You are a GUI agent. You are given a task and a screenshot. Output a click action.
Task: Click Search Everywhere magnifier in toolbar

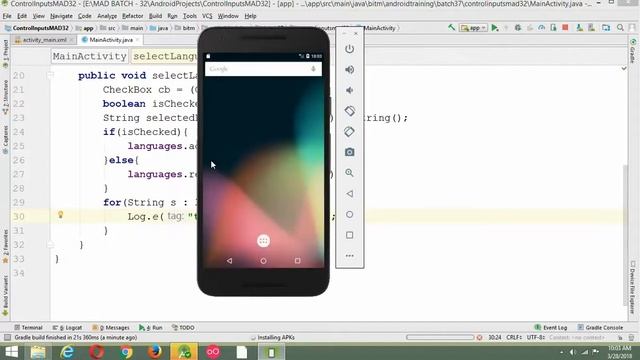coord(620,28)
